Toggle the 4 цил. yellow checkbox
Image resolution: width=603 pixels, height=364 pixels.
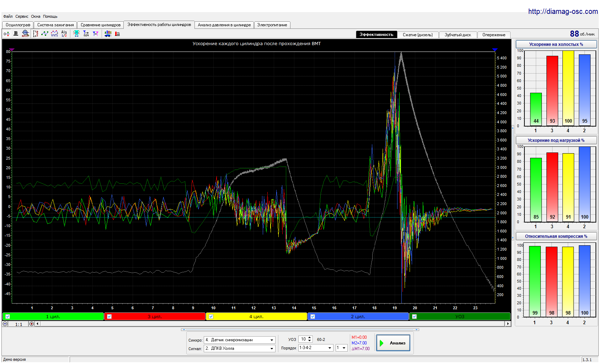[211, 316]
